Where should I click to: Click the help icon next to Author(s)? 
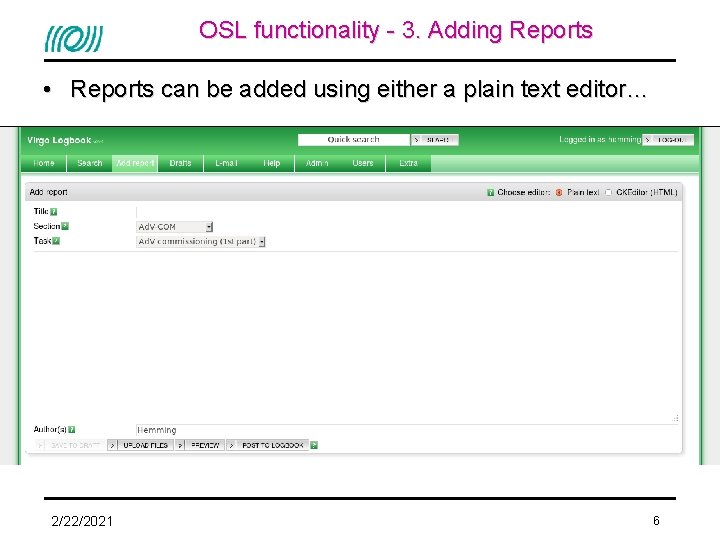[72, 430]
